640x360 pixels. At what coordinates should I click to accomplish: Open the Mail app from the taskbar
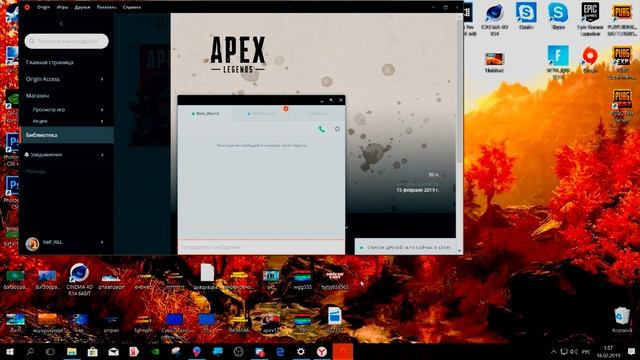(113, 352)
